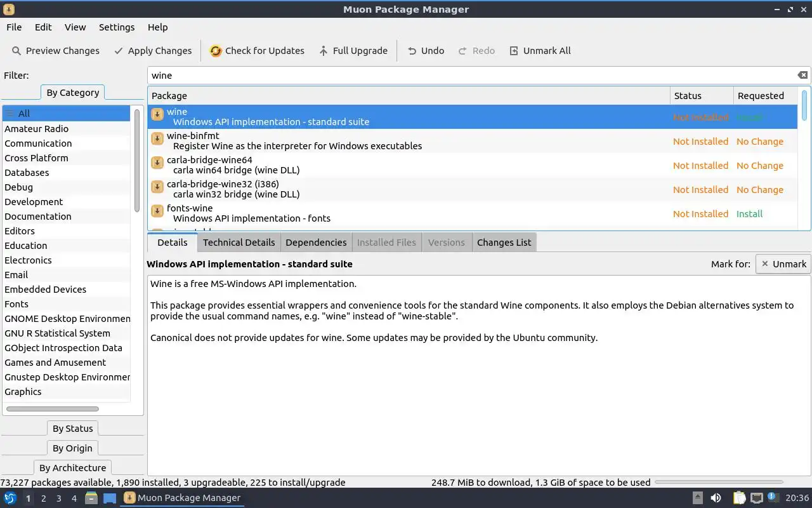The image size is (812, 508).
Task: Select the Editors category
Action: point(66,231)
